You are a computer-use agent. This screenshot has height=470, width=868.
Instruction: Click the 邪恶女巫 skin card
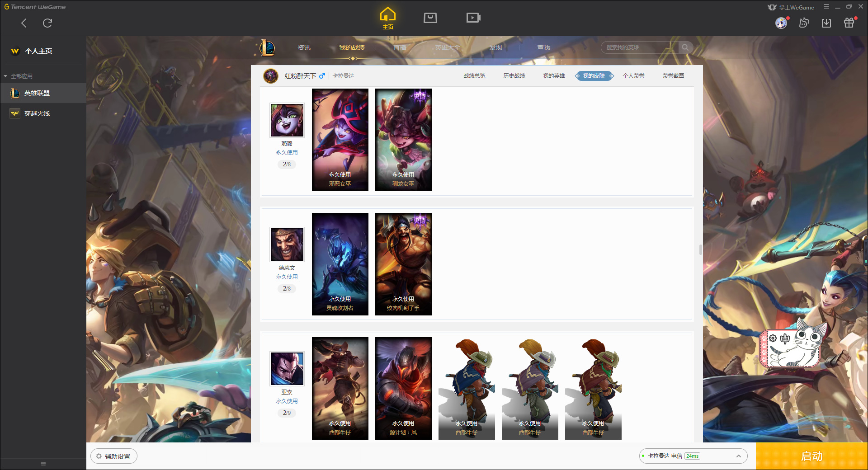click(340, 140)
